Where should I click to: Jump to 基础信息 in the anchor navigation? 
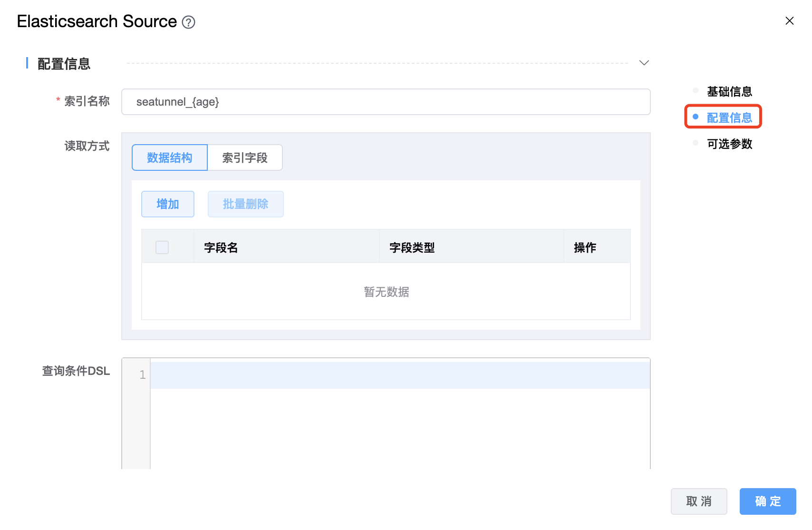(729, 91)
